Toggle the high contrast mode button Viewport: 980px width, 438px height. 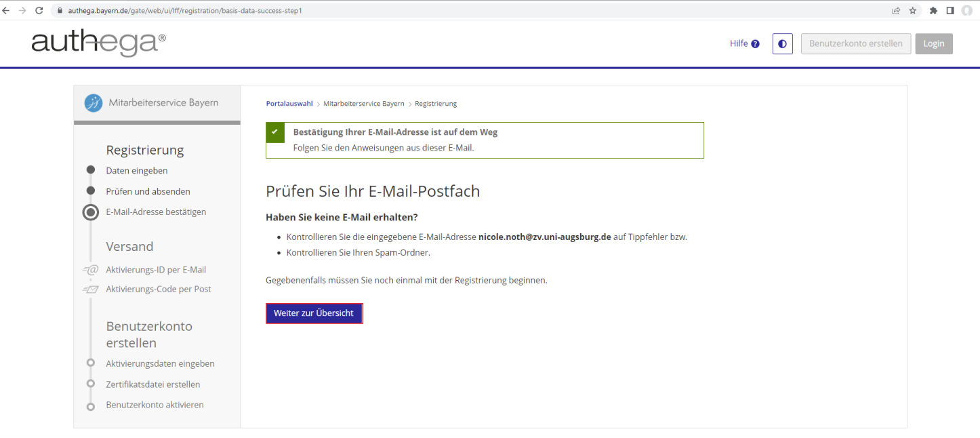coord(783,44)
